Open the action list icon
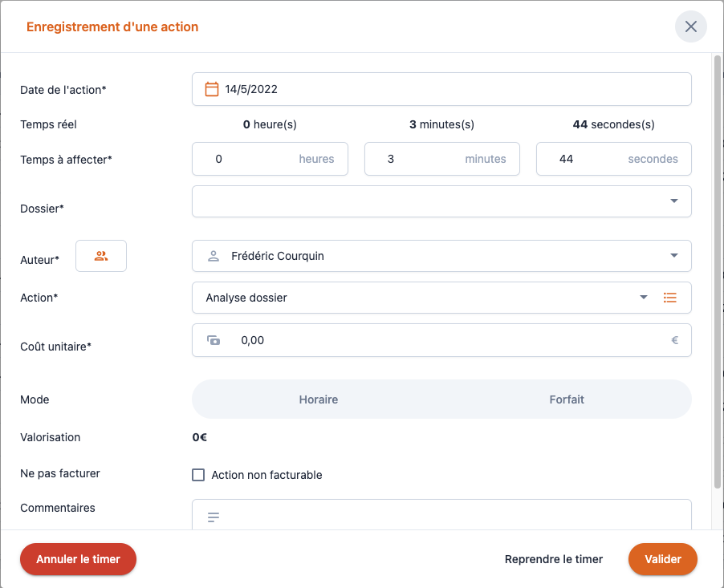 pyautogui.click(x=670, y=298)
